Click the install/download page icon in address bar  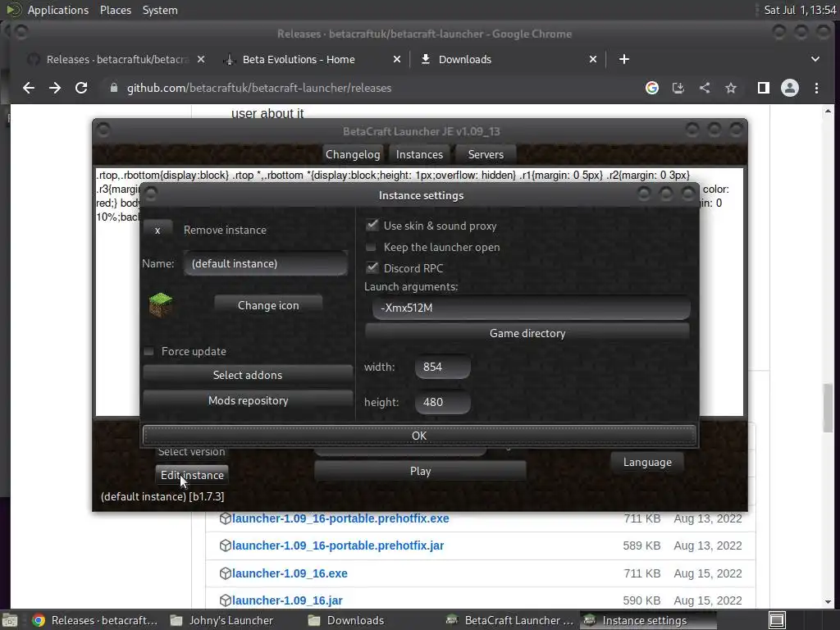pyautogui.click(x=678, y=88)
